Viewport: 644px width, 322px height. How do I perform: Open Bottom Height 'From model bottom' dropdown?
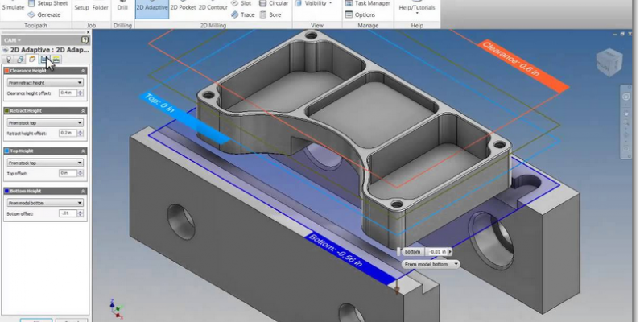[x=44, y=203]
